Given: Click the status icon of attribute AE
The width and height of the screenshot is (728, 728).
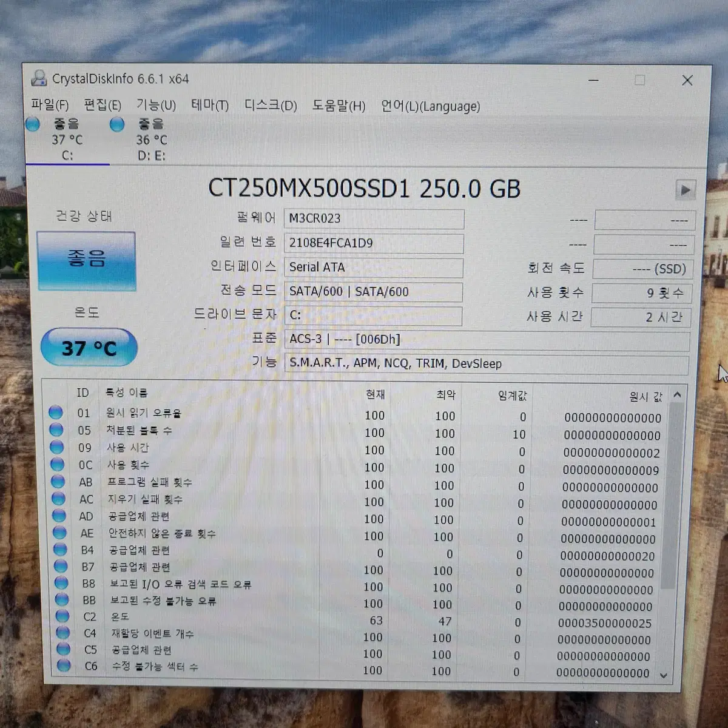Looking at the screenshot, I should (60, 533).
